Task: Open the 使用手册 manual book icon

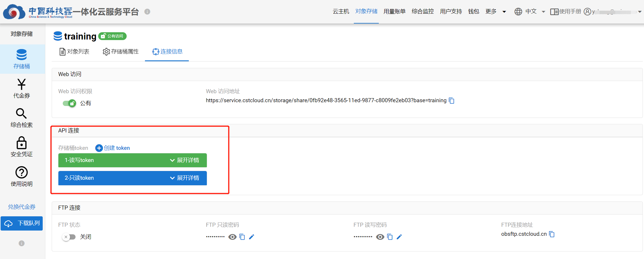Action: point(554,12)
